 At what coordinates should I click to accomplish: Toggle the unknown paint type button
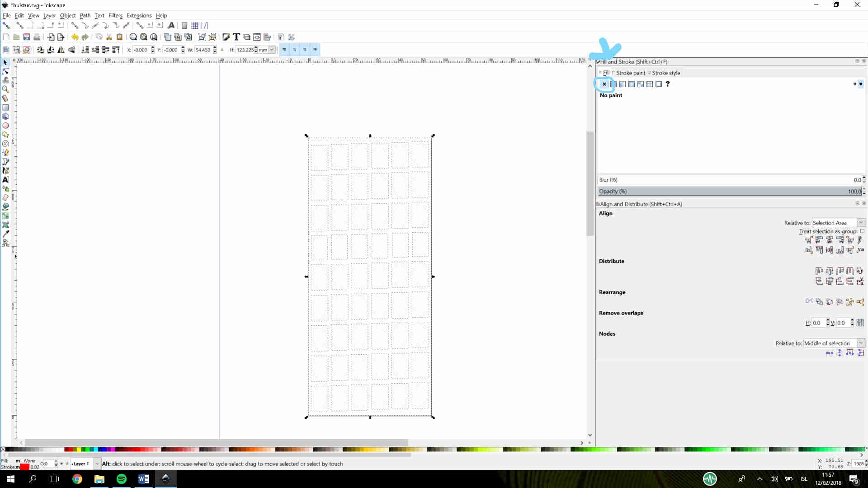click(669, 84)
